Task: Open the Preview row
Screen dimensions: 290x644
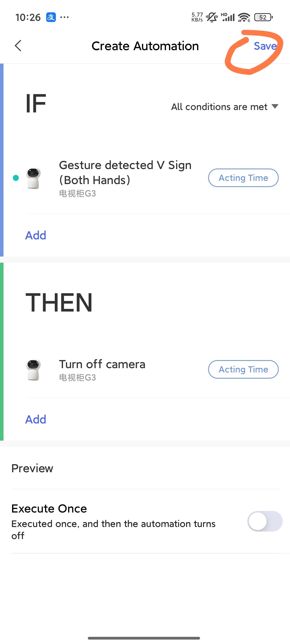Action: pyautogui.click(x=32, y=469)
